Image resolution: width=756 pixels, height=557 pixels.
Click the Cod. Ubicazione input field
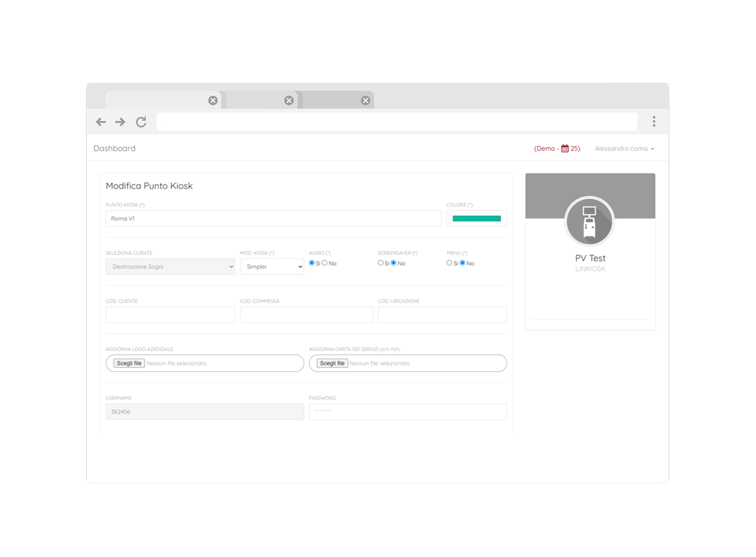click(x=442, y=315)
